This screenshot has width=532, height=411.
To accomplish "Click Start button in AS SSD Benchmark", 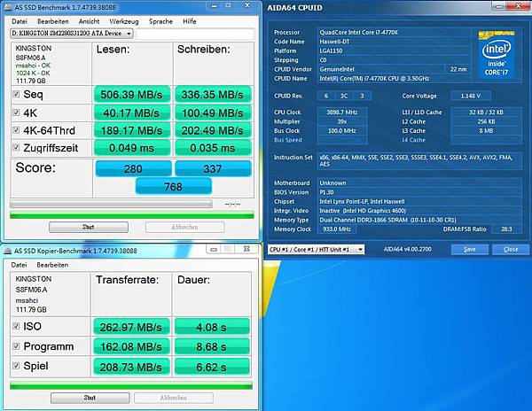I will 89,227.
